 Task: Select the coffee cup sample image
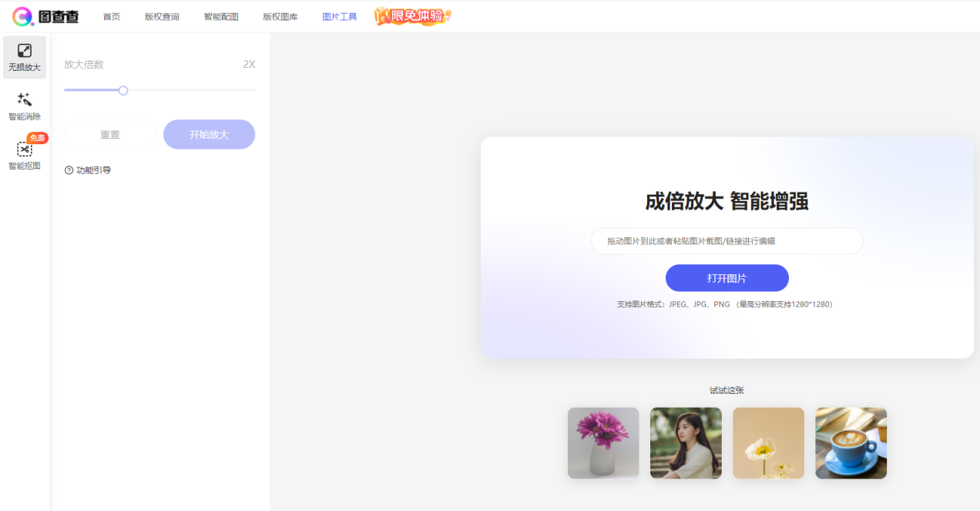click(x=851, y=443)
